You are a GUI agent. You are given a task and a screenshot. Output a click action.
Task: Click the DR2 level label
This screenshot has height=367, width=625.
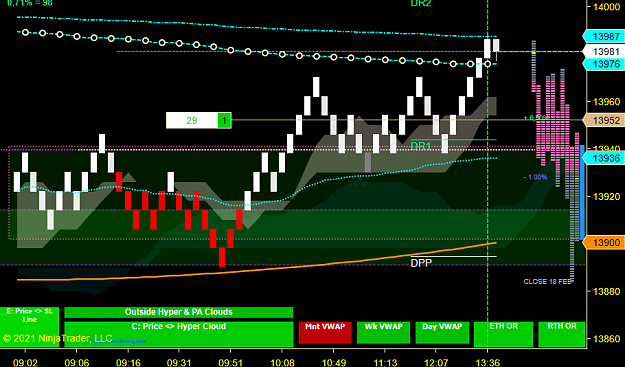pos(421,4)
